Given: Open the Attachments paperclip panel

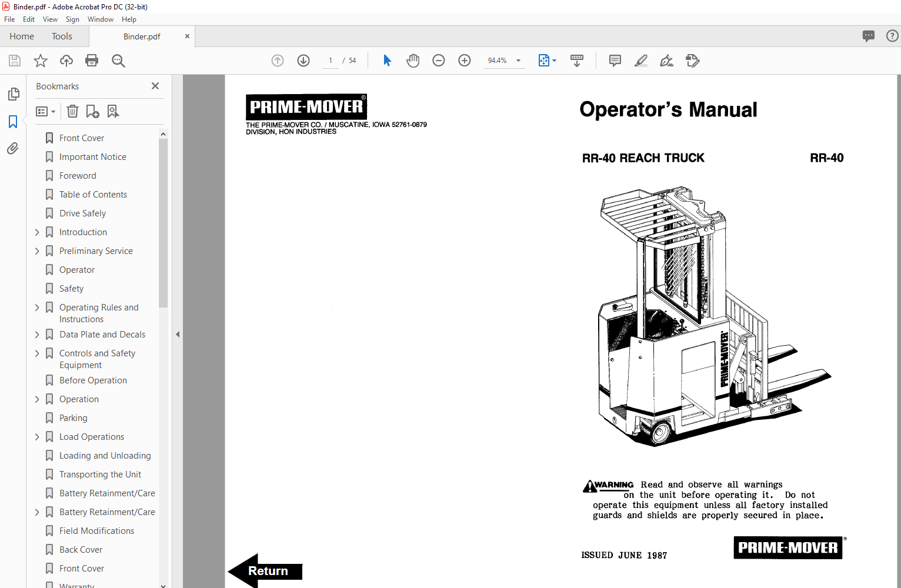Looking at the screenshot, I should pos(13,149).
